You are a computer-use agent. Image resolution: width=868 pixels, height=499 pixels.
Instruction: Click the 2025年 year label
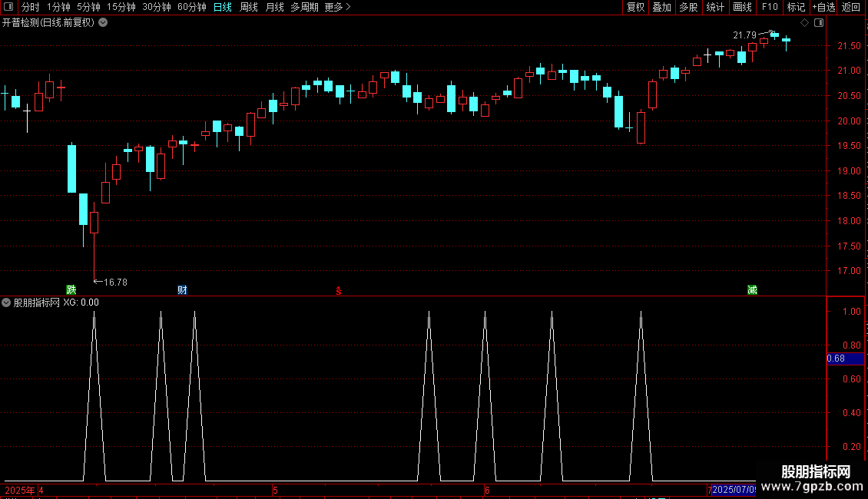click(x=19, y=490)
